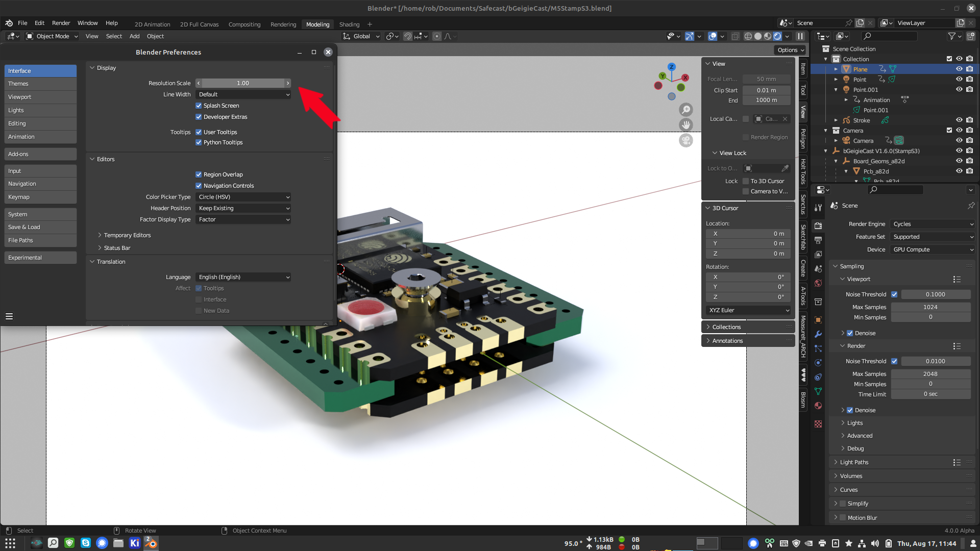Screen dimensions: 980x551
Task: Open the Experimental preferences section
Action: tap(40, 258)
